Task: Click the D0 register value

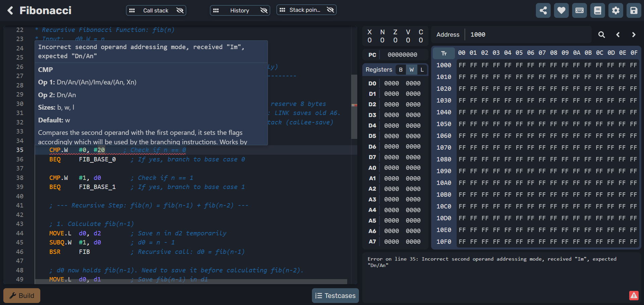Action: 402,83
